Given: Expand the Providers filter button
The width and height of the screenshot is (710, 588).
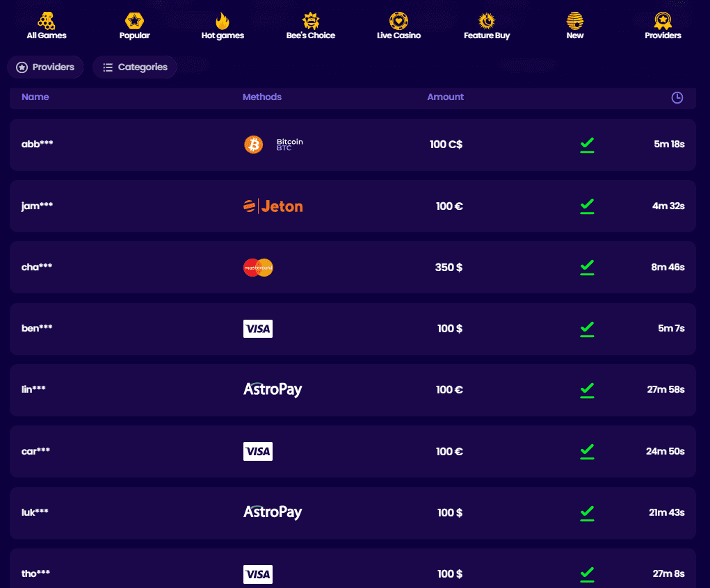Looking at the screenshot, I should 45,67.
